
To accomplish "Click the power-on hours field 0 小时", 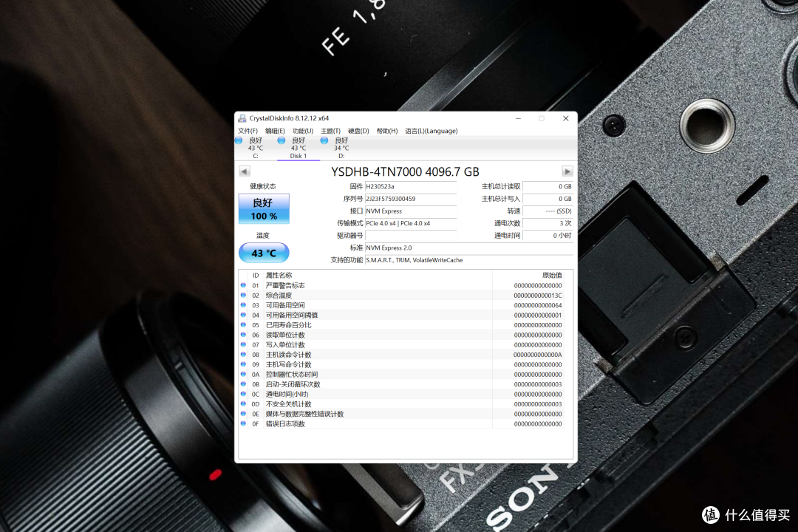I will (x=548, y=236).
